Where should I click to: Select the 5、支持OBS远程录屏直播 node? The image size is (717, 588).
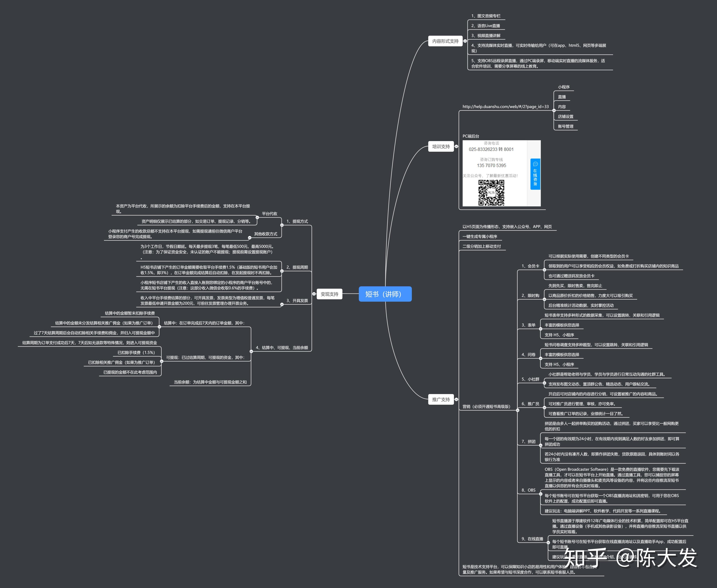[538, 63]
